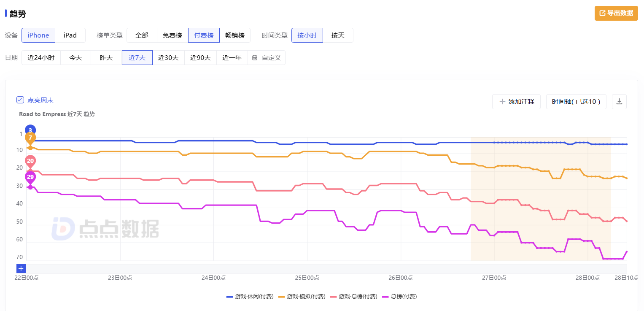Select 按天 time type
Viewport: 644px width, 311px height.
tap(338, 35)
